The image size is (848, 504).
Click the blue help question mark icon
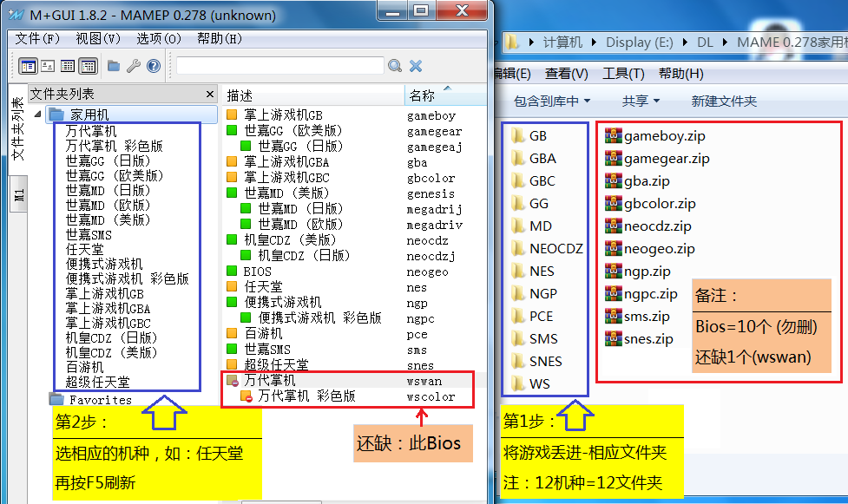[154, 66]
